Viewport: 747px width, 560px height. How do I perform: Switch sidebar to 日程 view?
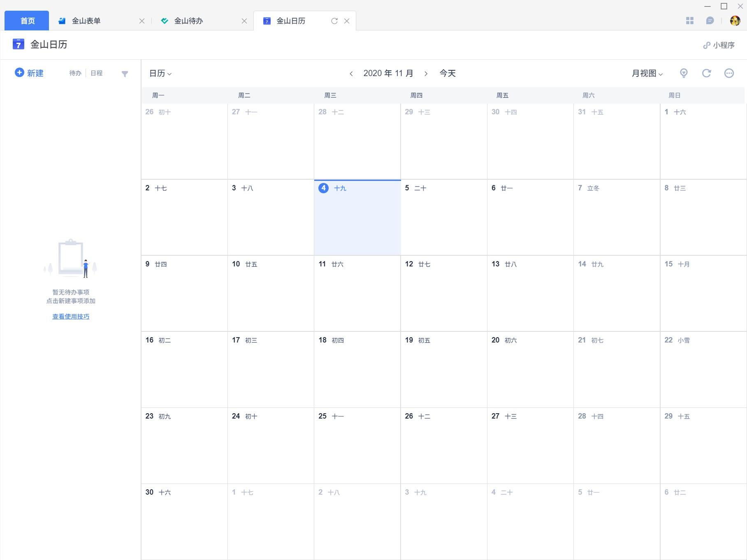[x=97, y=73]
